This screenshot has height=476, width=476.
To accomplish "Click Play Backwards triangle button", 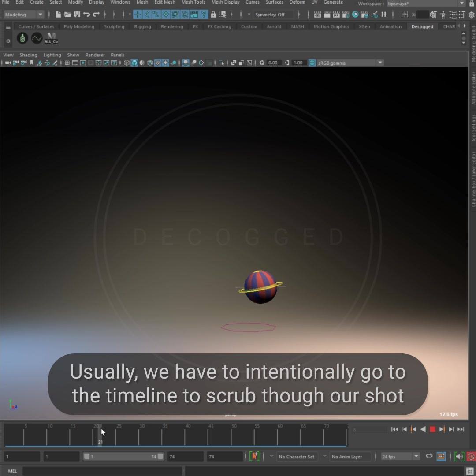I will coord(423,429).
